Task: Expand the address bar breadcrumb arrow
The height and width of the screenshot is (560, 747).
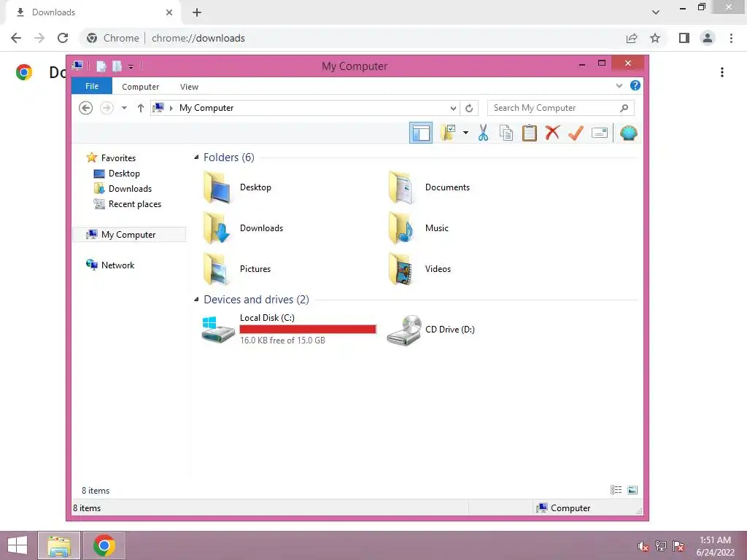Action: [171, 108]
